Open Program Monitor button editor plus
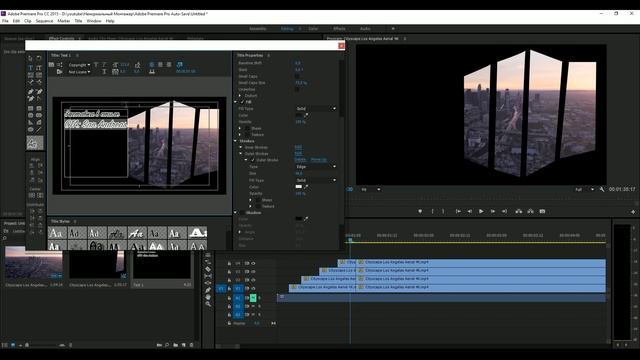Viewport: 640px width, 360px height. pos(633,212)
